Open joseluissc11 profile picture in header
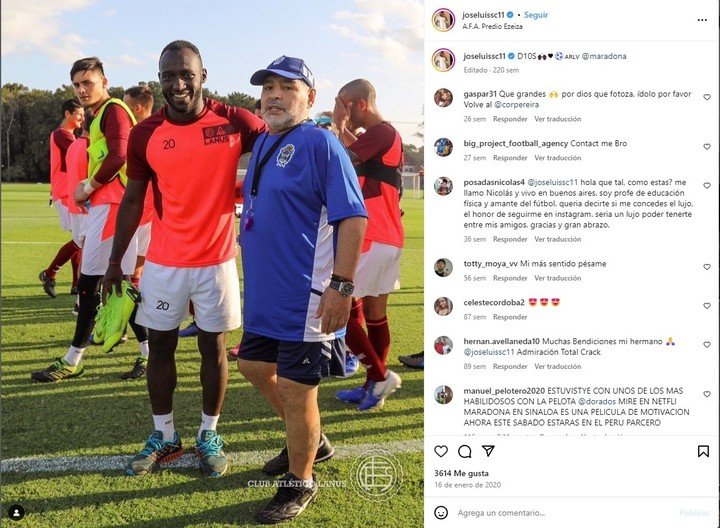720x528 pixels. 443,20
